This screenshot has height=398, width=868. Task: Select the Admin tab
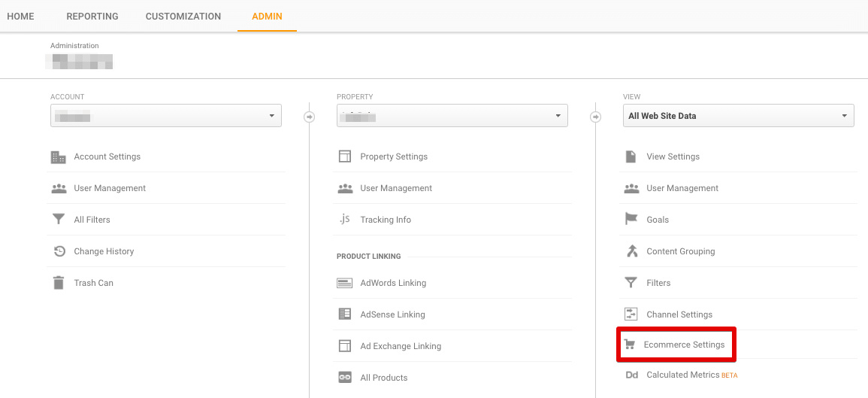[x=267, y=16]
